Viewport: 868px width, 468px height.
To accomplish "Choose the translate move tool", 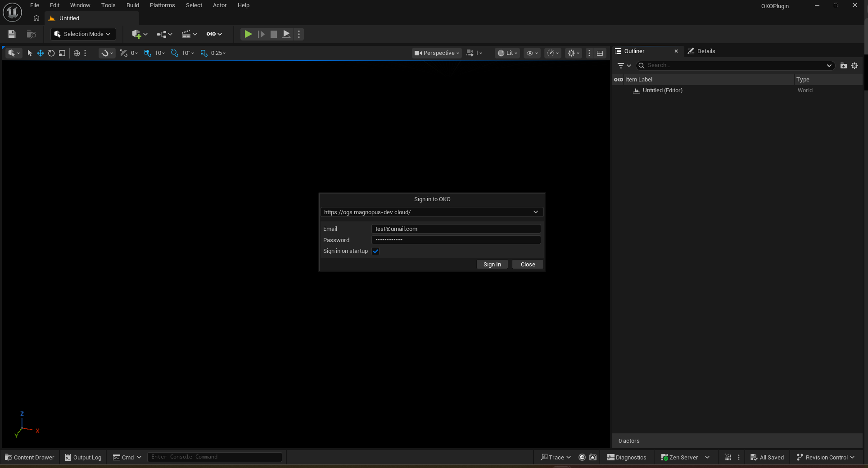I will point(41,53).
